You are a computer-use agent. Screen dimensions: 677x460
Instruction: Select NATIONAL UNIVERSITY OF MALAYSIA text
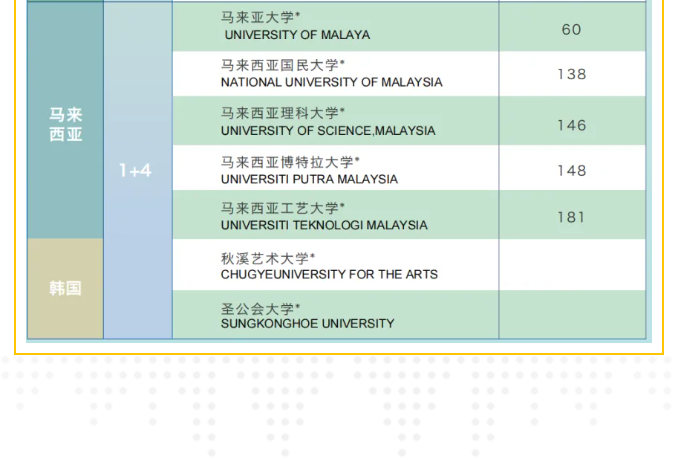point(331,83)
